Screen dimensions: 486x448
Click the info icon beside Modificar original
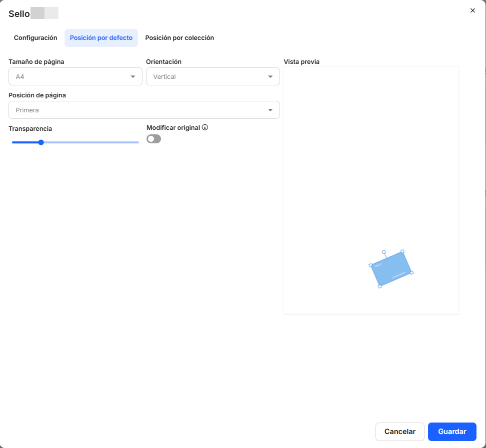click(205, 127)
